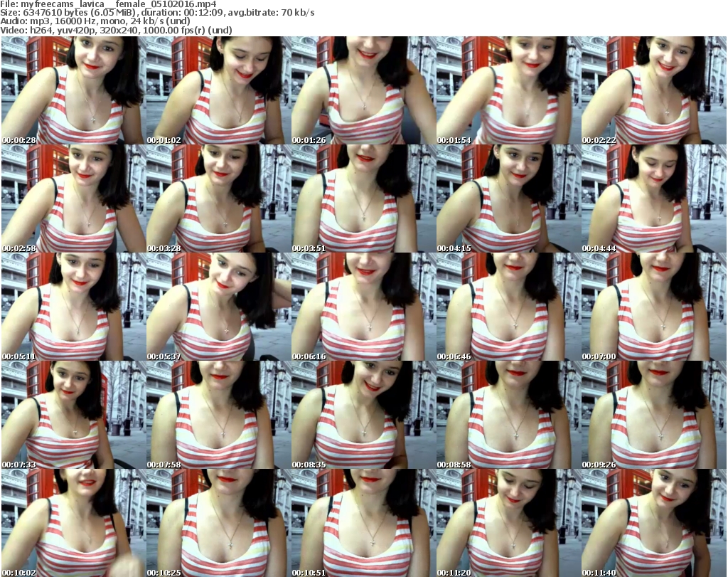Click the frame at 00:08:35

[x=363, y=415]
